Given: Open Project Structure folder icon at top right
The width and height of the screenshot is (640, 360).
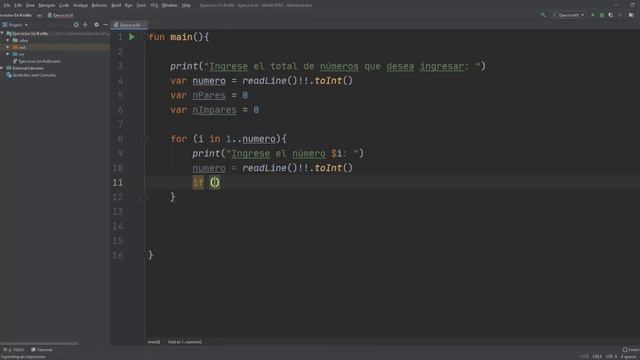Looking at the screenshot, I should coord(631,15).
